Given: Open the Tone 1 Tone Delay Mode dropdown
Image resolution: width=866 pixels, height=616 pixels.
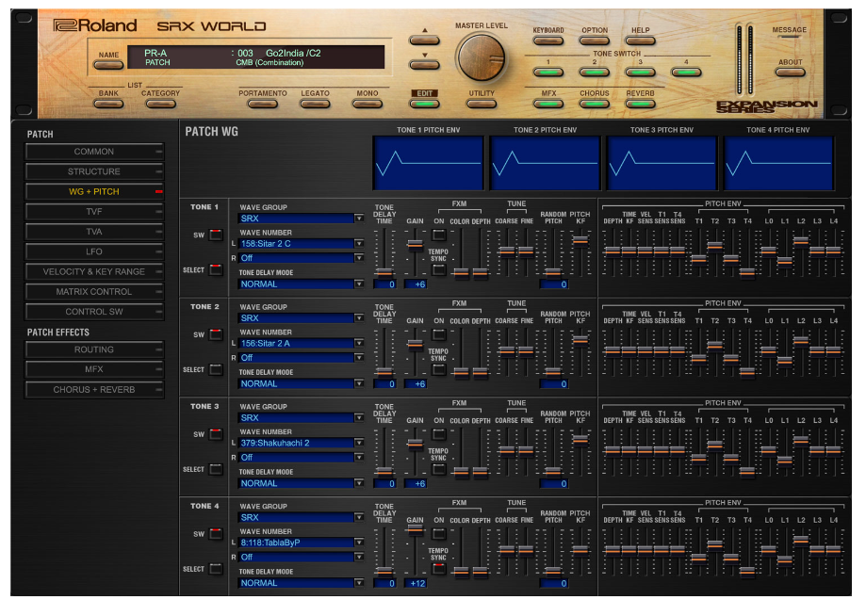Looking at the screenshot, I should pos(301,284).
